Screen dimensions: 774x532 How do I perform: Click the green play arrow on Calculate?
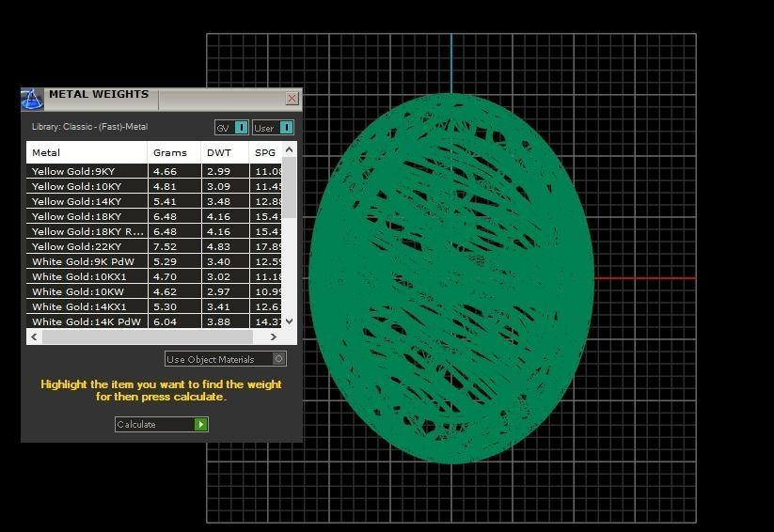(x=201, y=425)
